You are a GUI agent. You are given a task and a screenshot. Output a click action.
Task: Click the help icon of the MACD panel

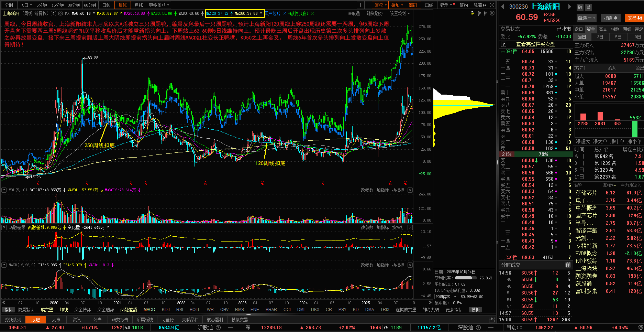click(x=4, y=265)
